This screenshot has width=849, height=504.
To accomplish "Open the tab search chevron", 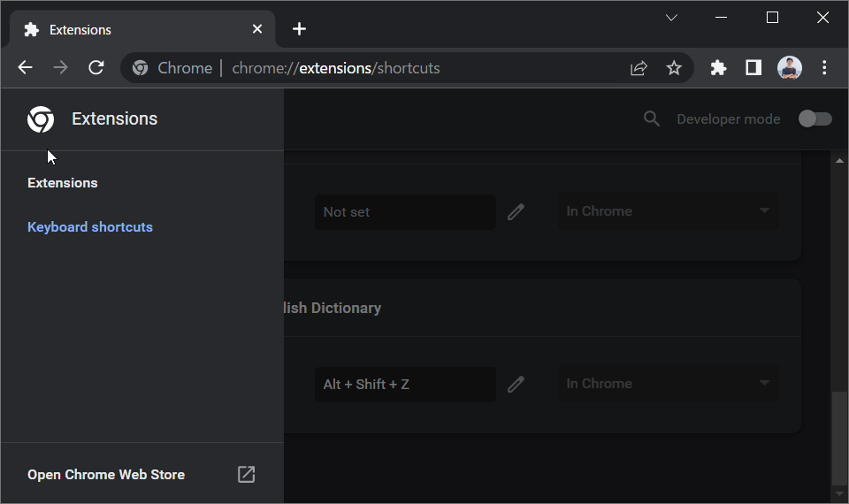I will click(x=671, y=18).
